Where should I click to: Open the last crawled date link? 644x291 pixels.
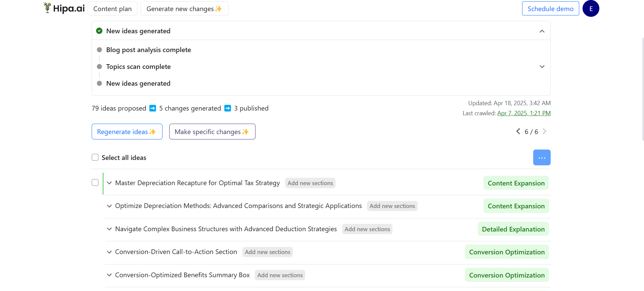[524, 113]
